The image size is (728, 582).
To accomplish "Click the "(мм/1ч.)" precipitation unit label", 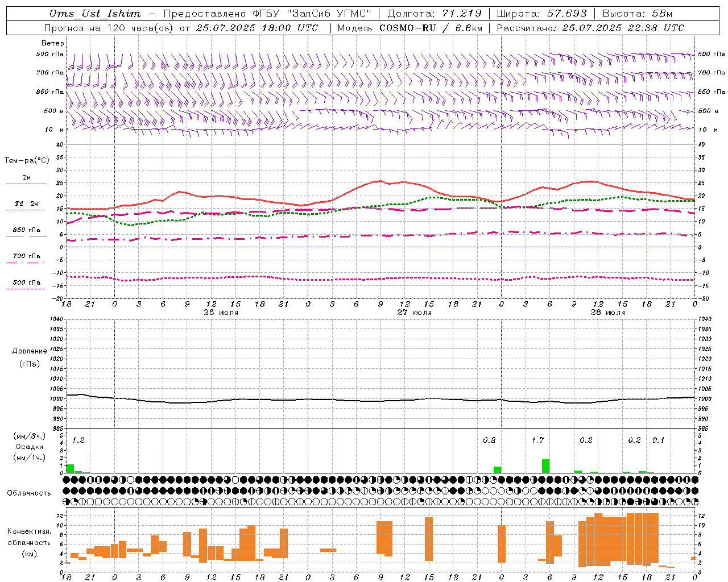I will (30, 458).
